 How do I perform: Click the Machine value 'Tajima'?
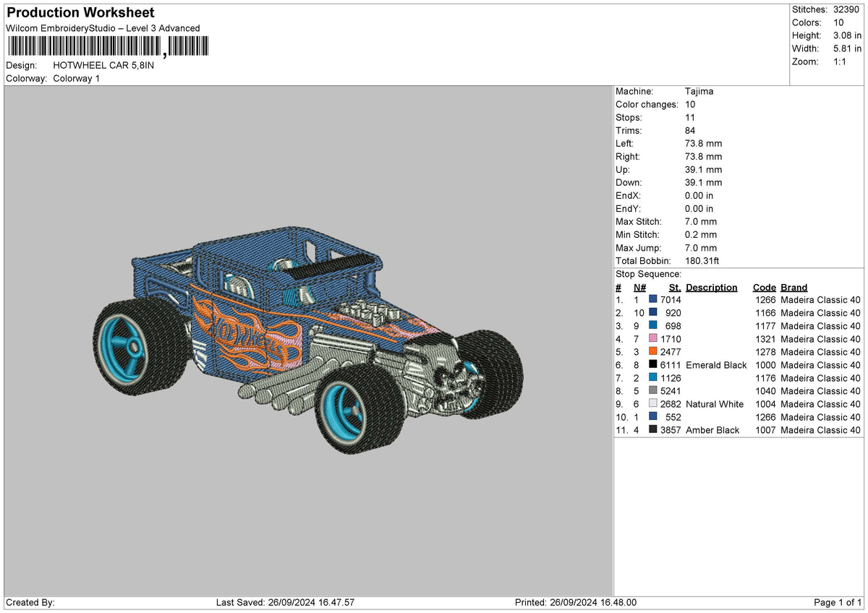coord(699,92)
